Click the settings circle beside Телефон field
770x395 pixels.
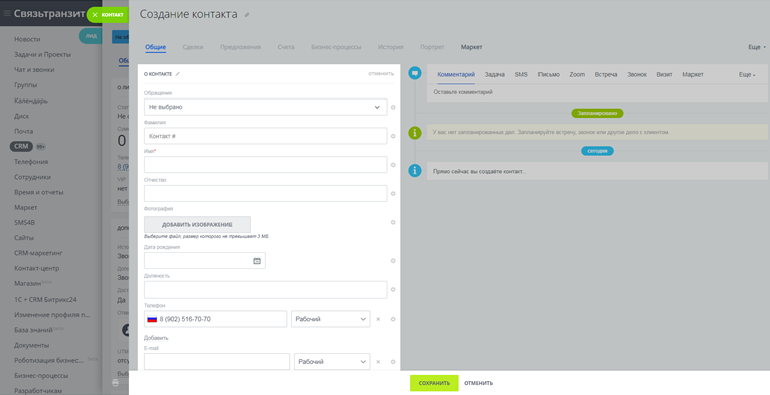tap(393, 319)
